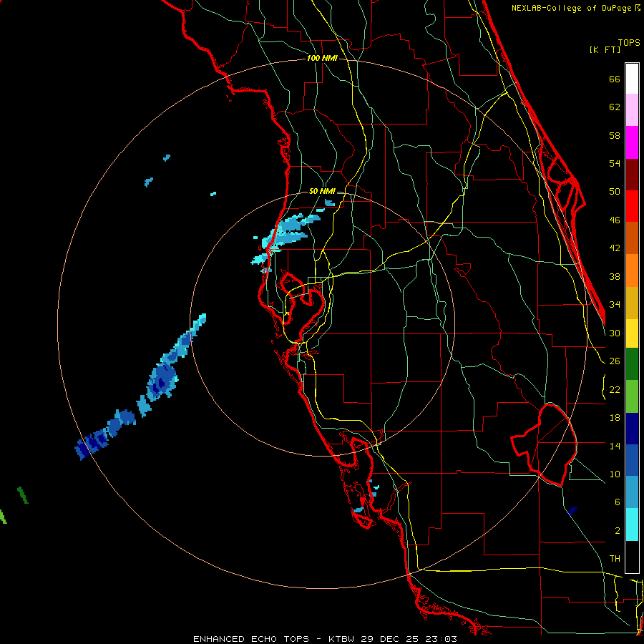Click the gold 34 kft legend swatch
Screen dimensions: 644x644
pyautogui.click(x=632, y=303)
